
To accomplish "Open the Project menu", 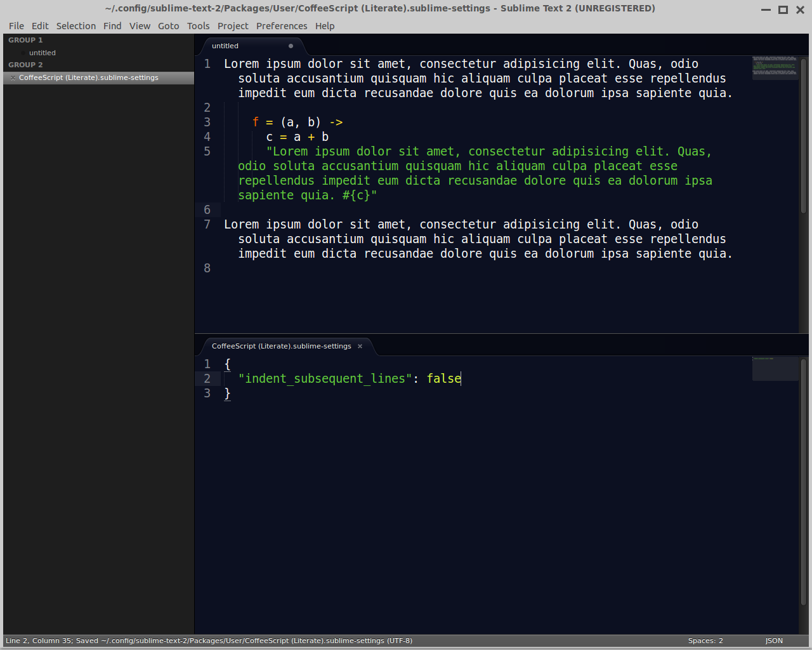I will click(233, 26).
